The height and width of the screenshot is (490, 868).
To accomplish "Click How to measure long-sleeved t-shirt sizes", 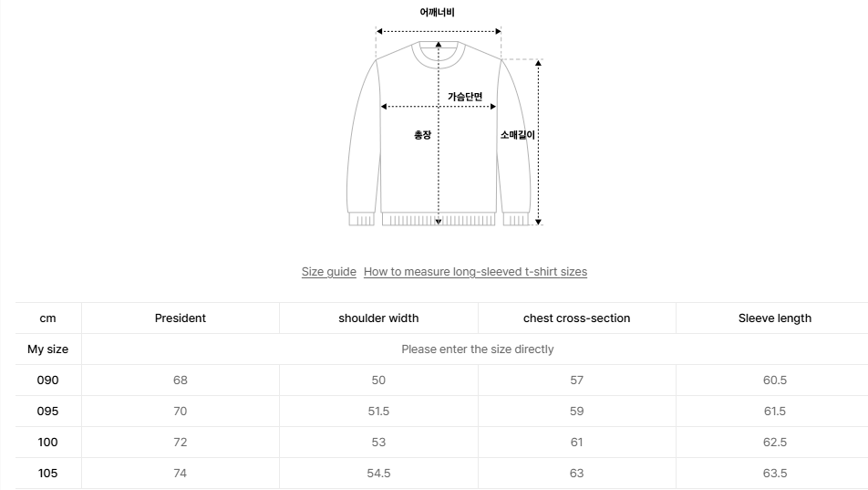I will 475,272.
